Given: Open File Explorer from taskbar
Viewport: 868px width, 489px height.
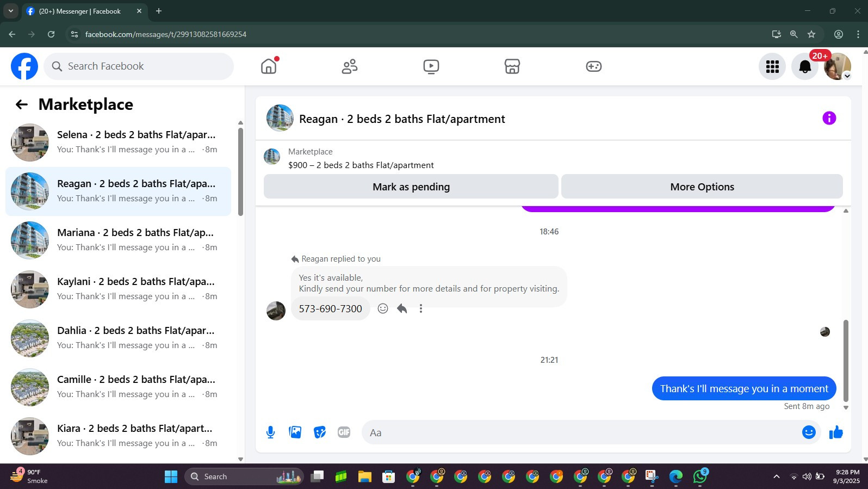Looking at the screenshot, I should (x=364, y=476).
